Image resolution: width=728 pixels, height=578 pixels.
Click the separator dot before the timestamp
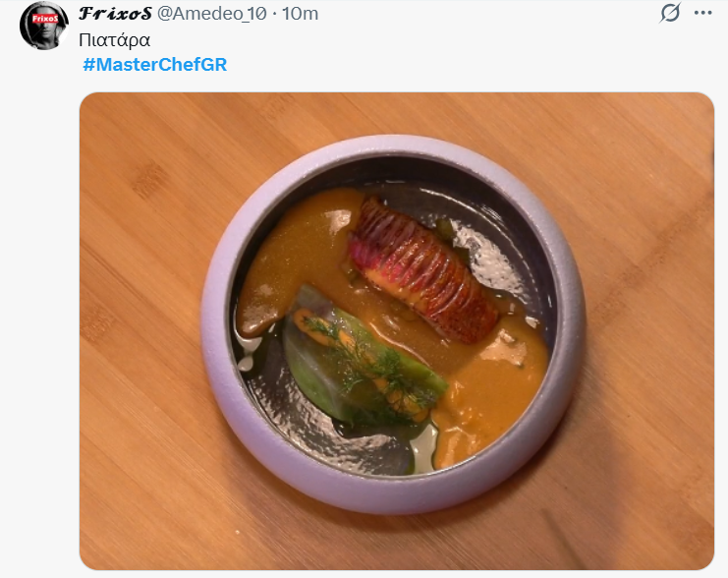[x=274, y=13]
